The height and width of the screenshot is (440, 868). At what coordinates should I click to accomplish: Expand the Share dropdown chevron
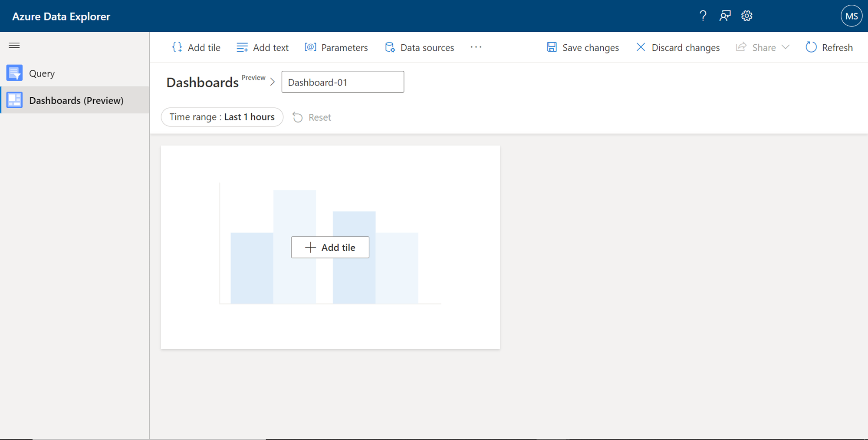point(786,47)
